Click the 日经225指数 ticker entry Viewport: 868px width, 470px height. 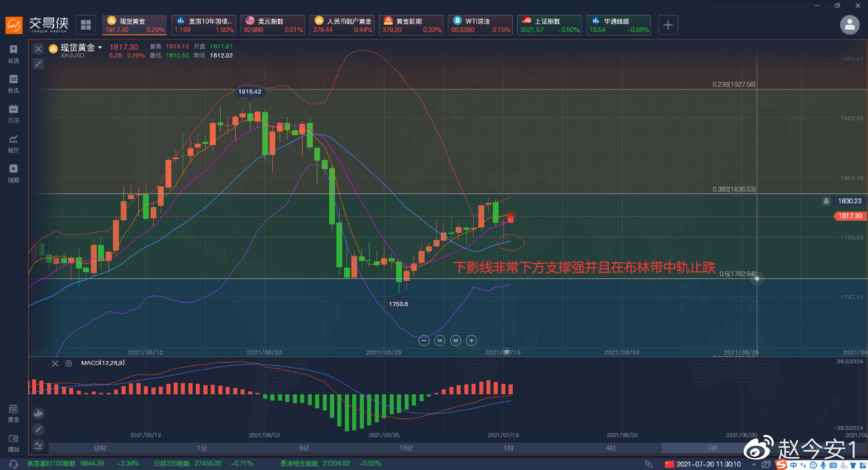click(203, 464)
